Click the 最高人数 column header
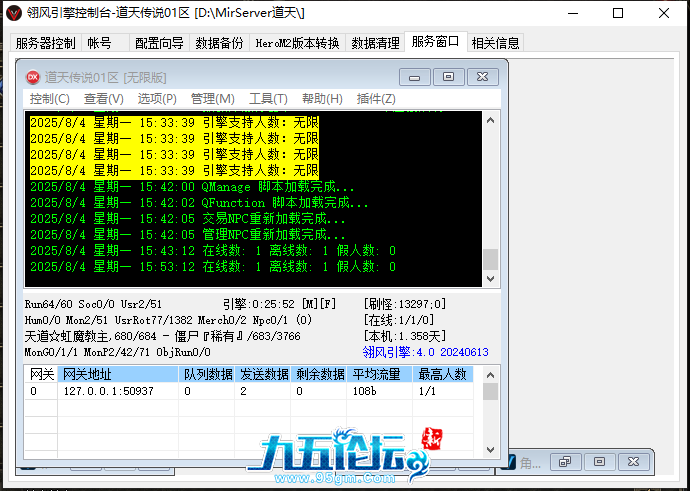This screenshot has height=491, width=690. click(443, 374)
